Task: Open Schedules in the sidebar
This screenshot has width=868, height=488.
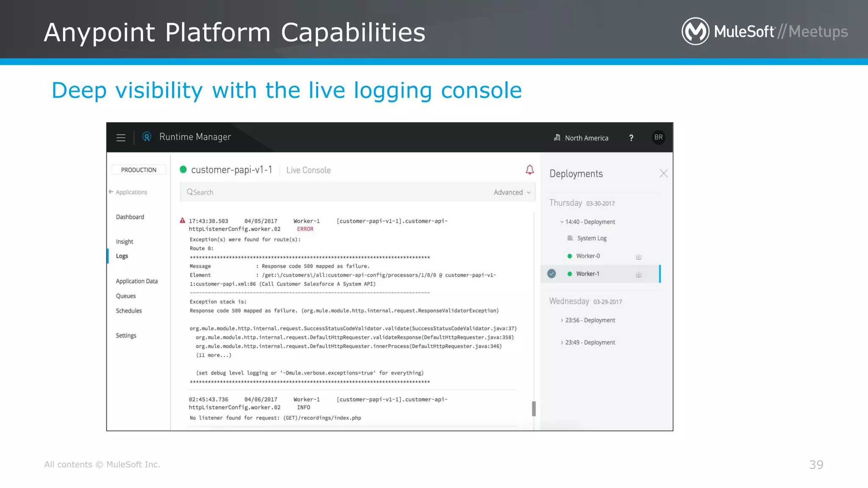Action: [x=129, y=311]
